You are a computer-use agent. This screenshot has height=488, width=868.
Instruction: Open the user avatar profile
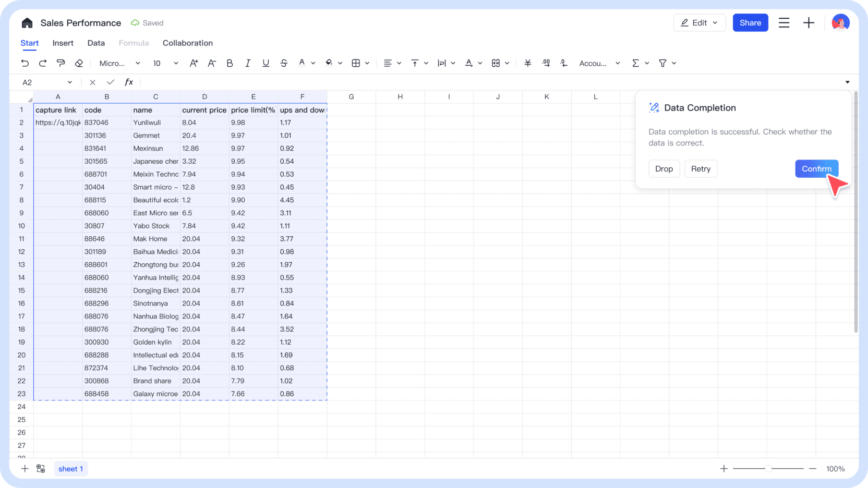click(840, 22)
